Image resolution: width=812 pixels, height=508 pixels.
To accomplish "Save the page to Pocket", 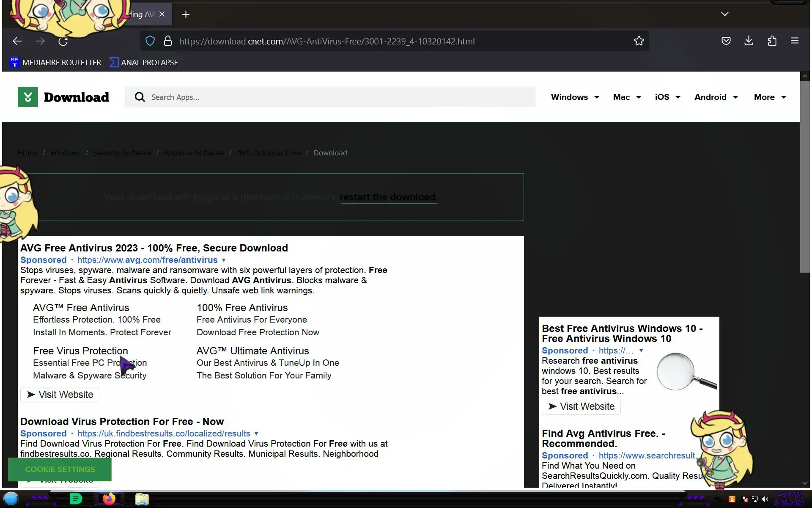I will tap(726, 41).
